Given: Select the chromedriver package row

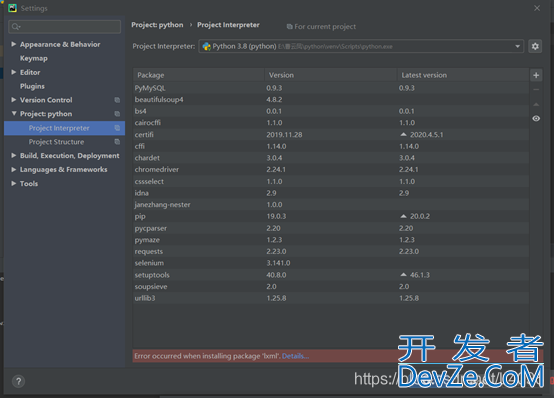Looking at the screenshot, I should 331,170.
